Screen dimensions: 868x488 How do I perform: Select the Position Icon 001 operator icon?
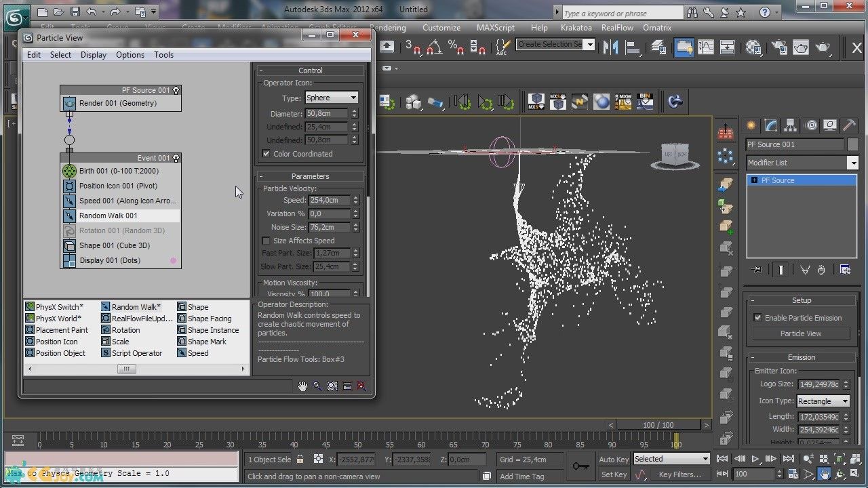69,186
